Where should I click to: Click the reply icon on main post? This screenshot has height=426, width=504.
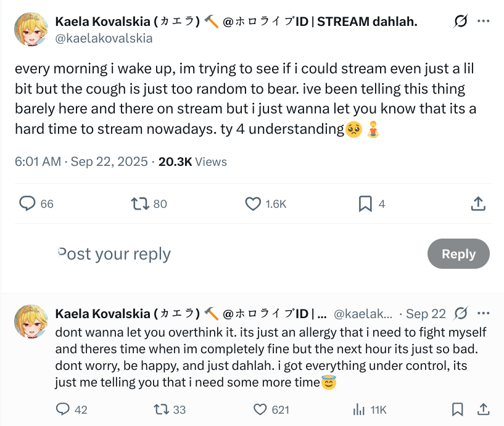(x=27, y=203)
